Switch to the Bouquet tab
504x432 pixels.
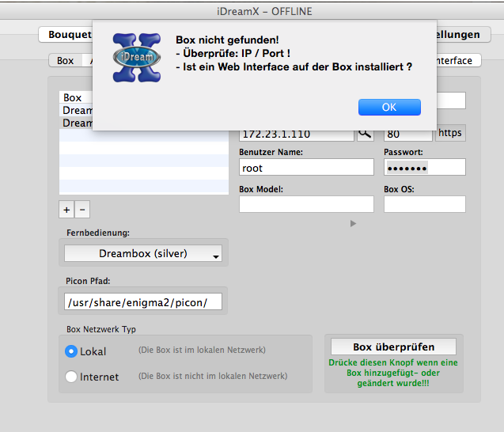pyautogui.click(x=66, y=35)
